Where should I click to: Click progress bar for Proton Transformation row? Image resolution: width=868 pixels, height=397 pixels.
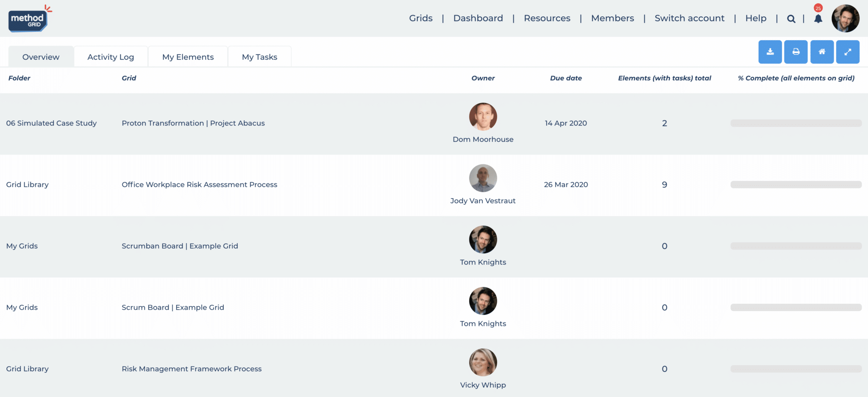(x=796, y=123)
